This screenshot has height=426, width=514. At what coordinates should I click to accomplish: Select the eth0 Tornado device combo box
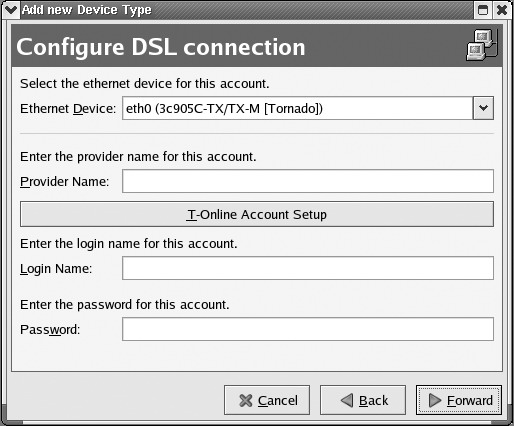click(x=308, y=108)
